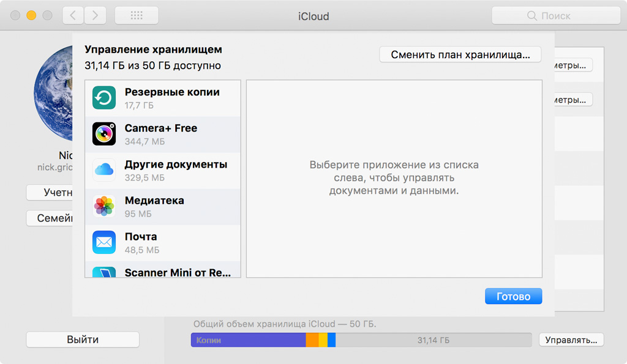
Task: Select the Резервные копии row text
Action: tap(172, 92)
